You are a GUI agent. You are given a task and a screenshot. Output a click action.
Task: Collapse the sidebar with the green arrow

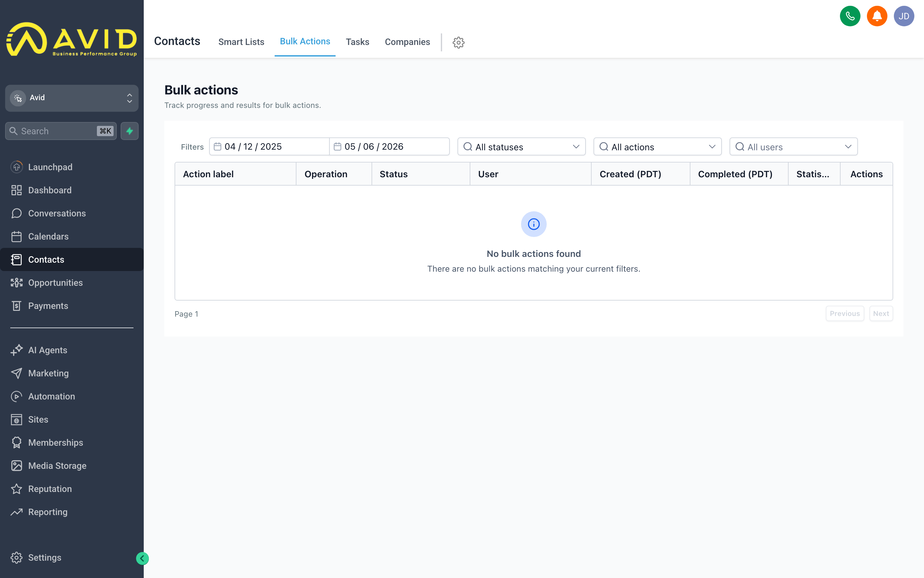(142, 558)
